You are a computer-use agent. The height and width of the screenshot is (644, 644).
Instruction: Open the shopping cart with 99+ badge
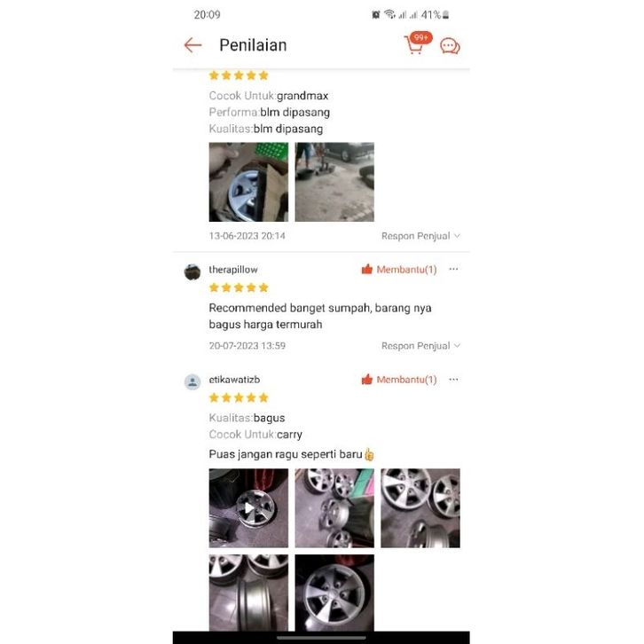click(416, 43)
